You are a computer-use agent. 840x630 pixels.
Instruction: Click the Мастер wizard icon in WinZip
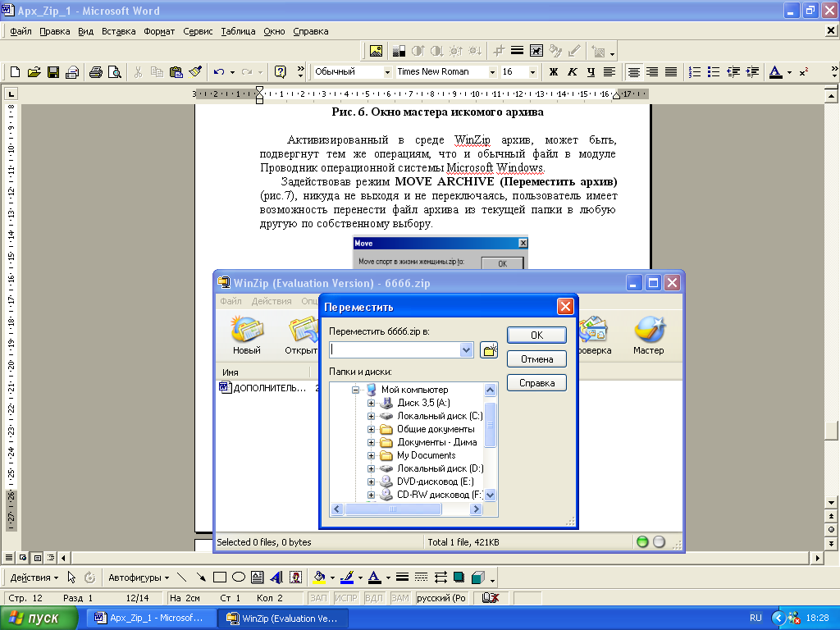point(648,336)
